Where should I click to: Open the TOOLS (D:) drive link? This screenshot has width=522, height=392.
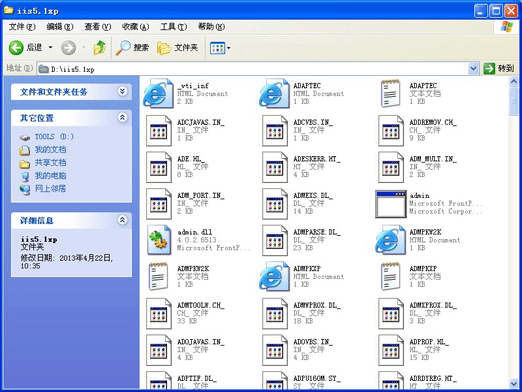(54, 137)
